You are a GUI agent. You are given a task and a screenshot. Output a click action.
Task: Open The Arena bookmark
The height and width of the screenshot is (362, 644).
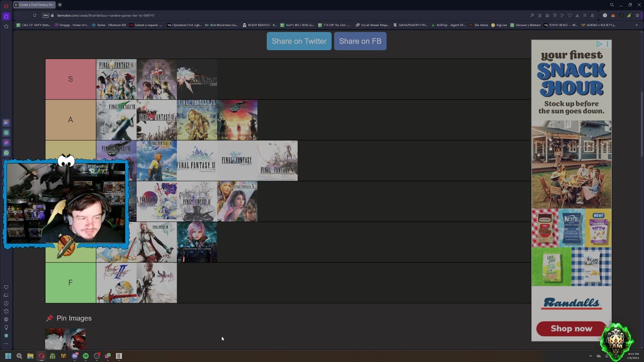pos(478,25)
